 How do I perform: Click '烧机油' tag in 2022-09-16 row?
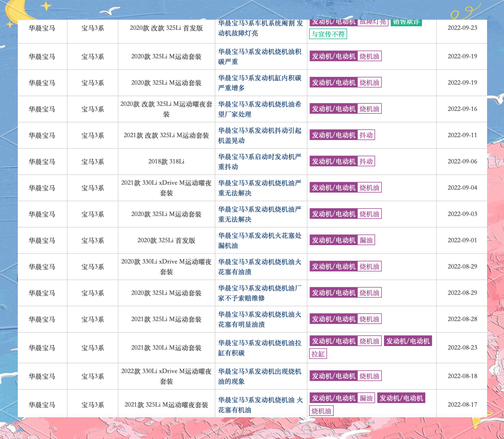point(369,109)
